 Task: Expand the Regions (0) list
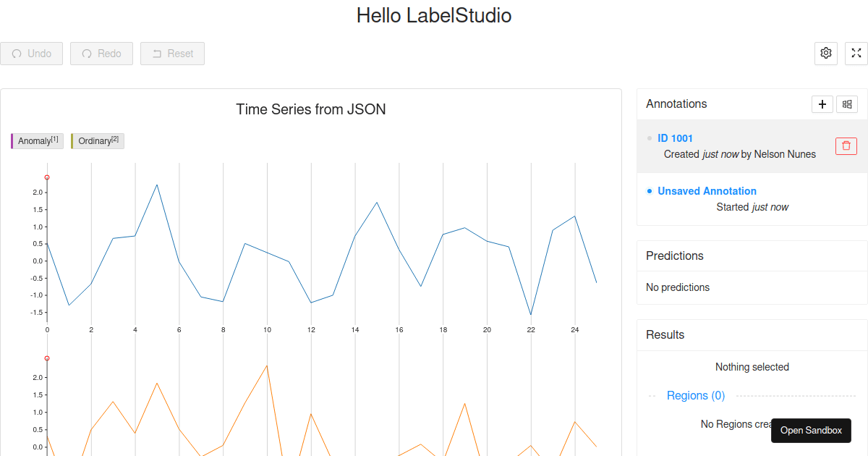[x=696, y=395]
